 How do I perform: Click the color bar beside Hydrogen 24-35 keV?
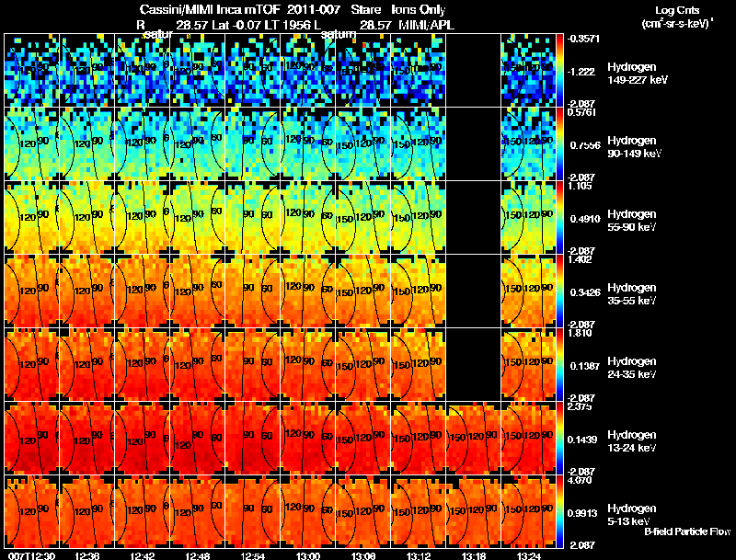point(559,365)
